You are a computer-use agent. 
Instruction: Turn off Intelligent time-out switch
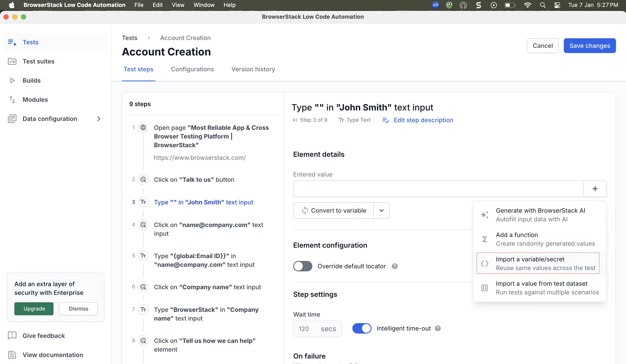(x=362, y=329)
